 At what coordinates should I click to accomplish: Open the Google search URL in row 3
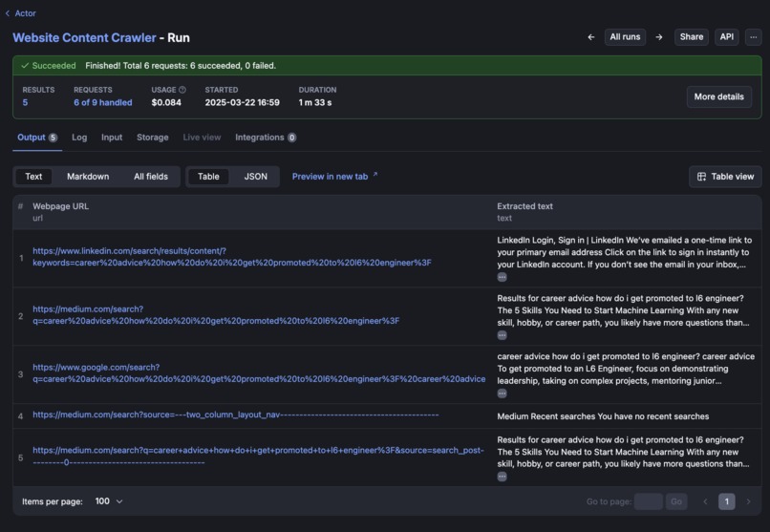pyautogui.click(x=259, y=373)
